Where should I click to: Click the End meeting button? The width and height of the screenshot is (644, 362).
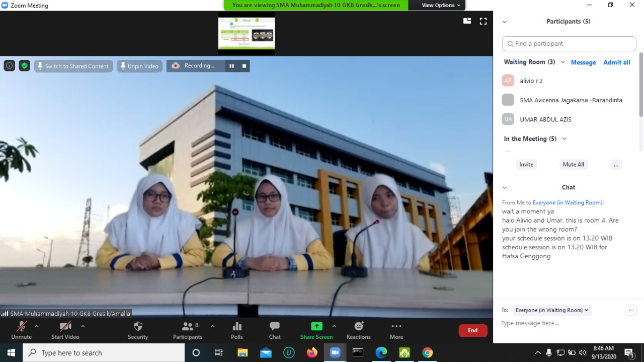[472, 330]
